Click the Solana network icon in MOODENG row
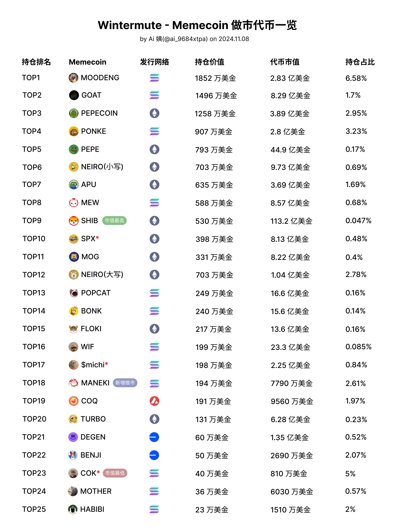Viewport: 395px width, 532px height. [x=155, y=78]
